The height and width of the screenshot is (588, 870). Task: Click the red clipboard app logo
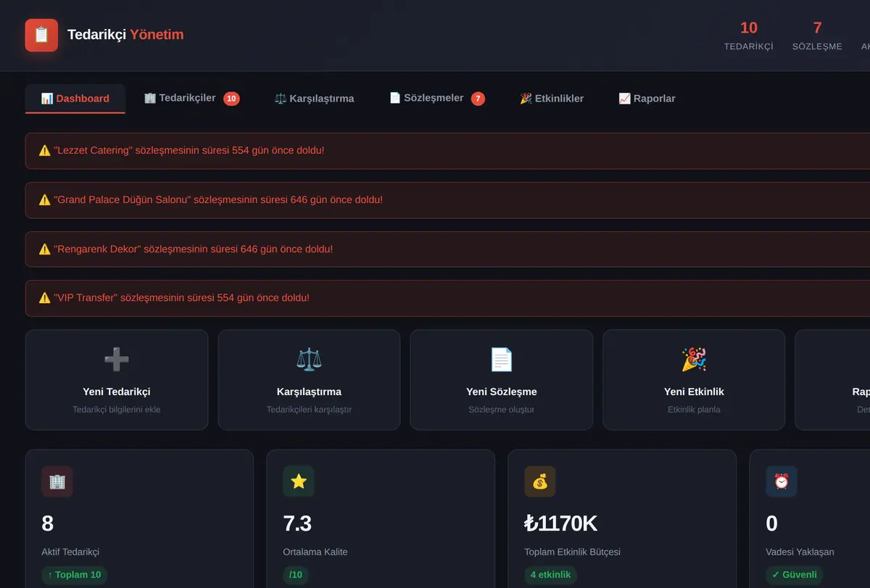(41, 35)
